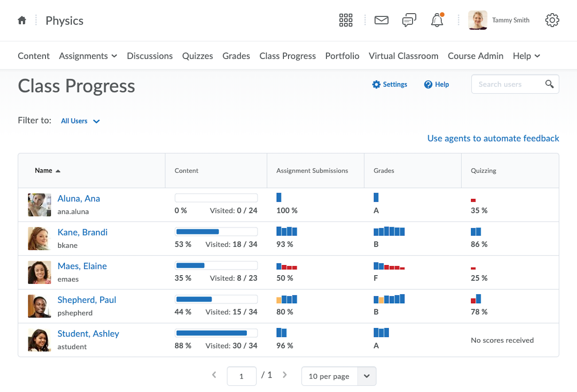Open Shepherd, Paul student link
577x392 pixels.
[87, 300]
